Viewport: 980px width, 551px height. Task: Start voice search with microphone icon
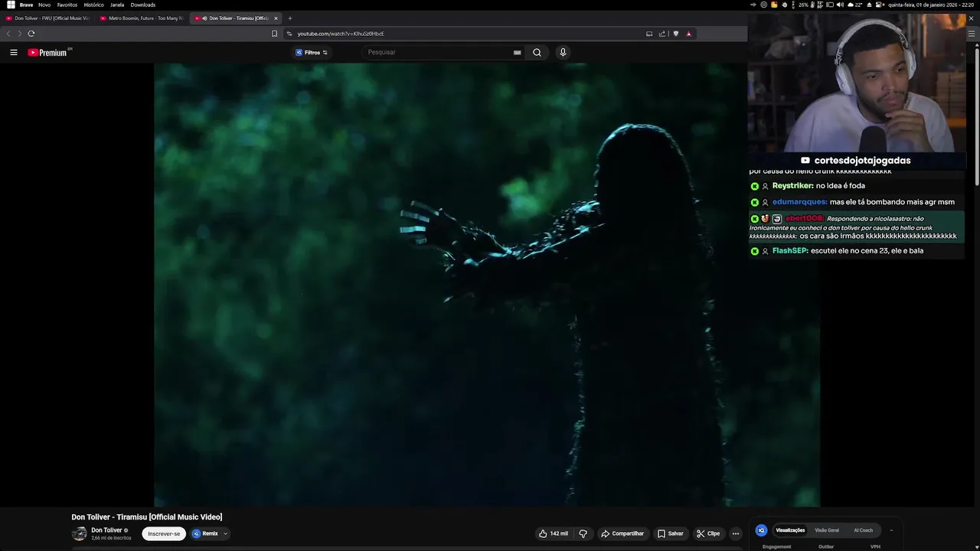[563, 53]
